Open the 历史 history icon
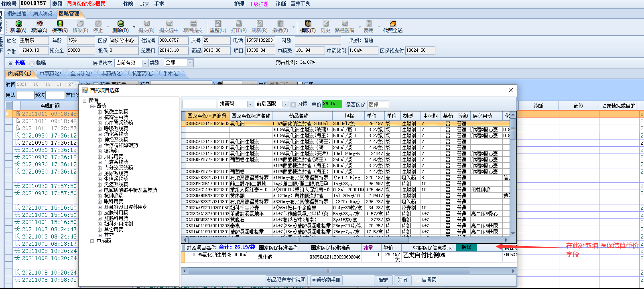This screenshot has width=644, height=289. (x=325, y=24)
